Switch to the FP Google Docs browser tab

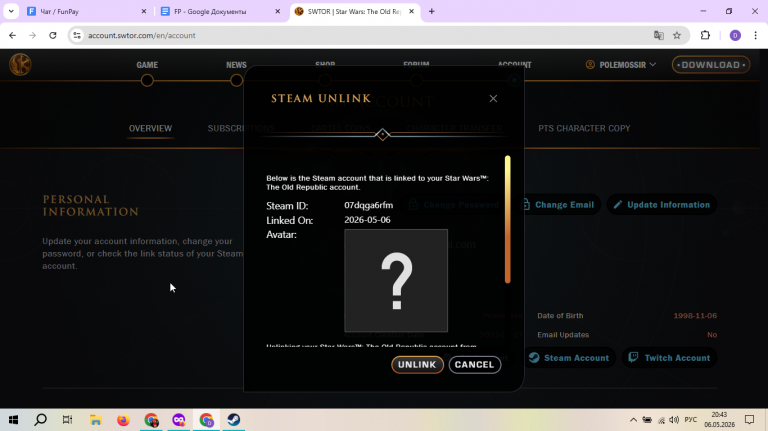[215, 11]
